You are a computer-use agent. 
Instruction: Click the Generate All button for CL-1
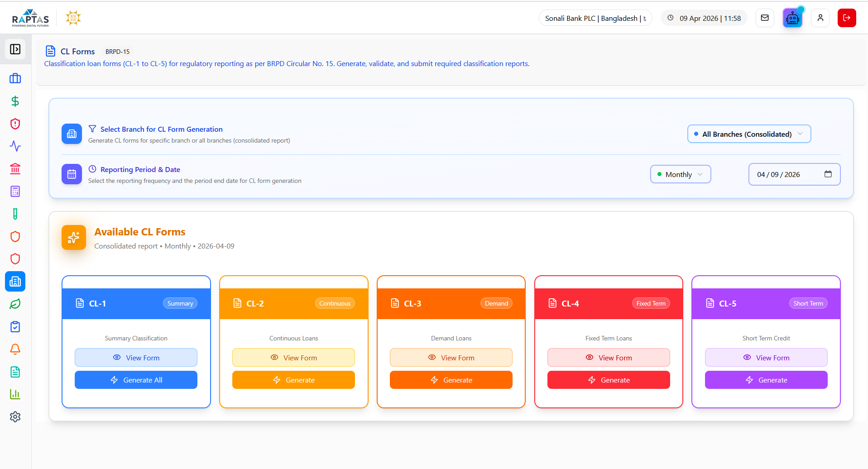[x=136, y=380]
